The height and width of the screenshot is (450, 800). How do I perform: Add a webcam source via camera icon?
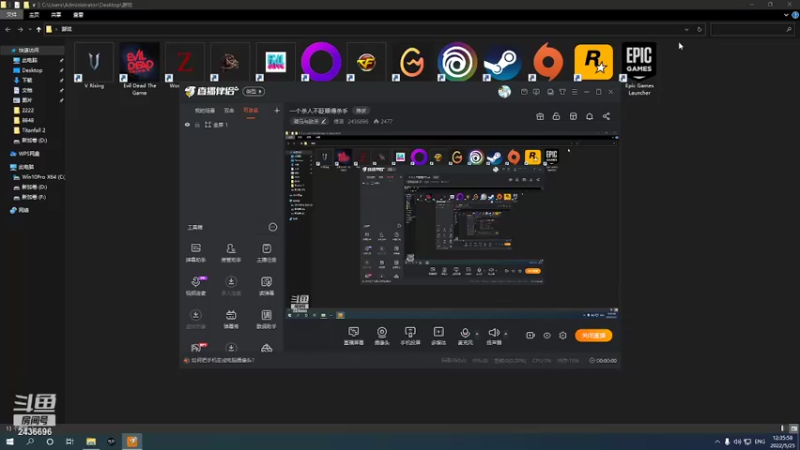pos(382,336)
